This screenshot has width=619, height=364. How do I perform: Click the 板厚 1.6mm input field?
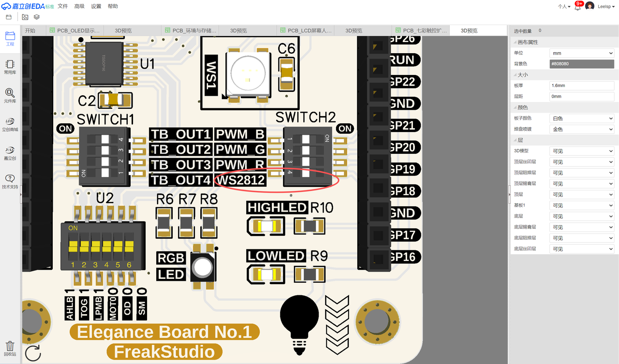(x=582, y=86)
